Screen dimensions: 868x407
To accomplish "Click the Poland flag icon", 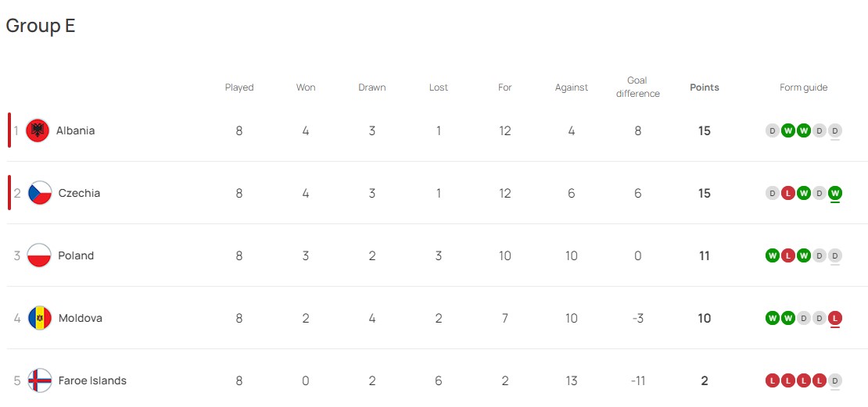I will [x=39, y=255].
